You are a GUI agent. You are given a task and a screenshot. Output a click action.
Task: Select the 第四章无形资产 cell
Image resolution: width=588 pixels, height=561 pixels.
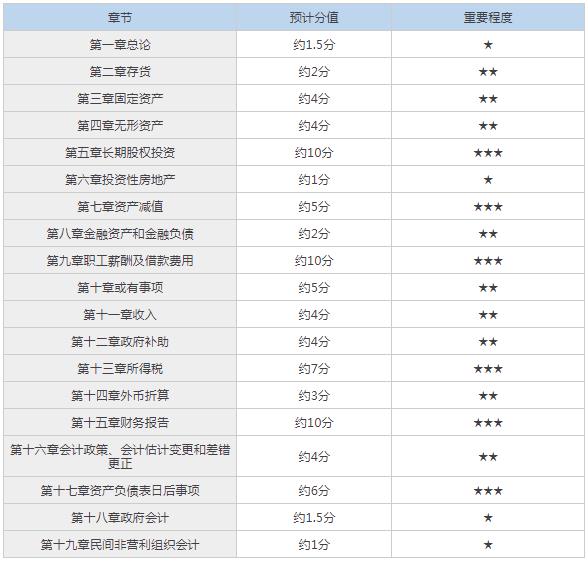[x=120, y=126]
